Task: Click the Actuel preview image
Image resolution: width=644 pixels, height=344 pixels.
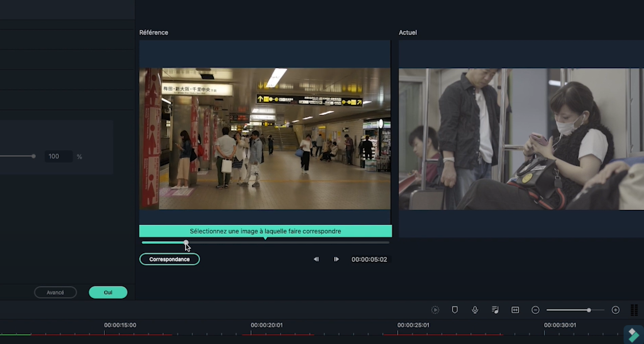Action: coord(521,139)
